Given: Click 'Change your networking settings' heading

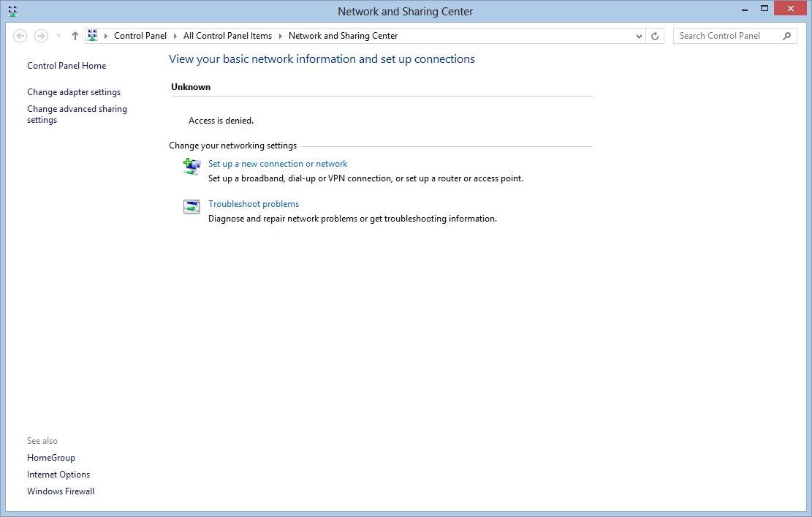Looking at the screenshot, I should click(x=232, y=146).
